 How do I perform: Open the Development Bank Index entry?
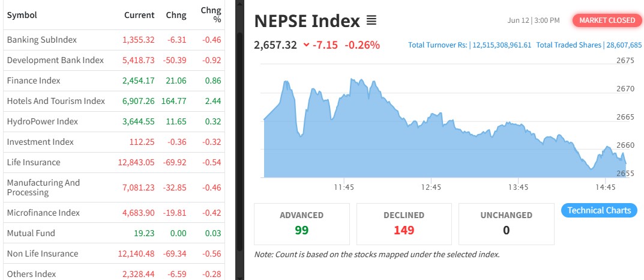tap(55, 60)
